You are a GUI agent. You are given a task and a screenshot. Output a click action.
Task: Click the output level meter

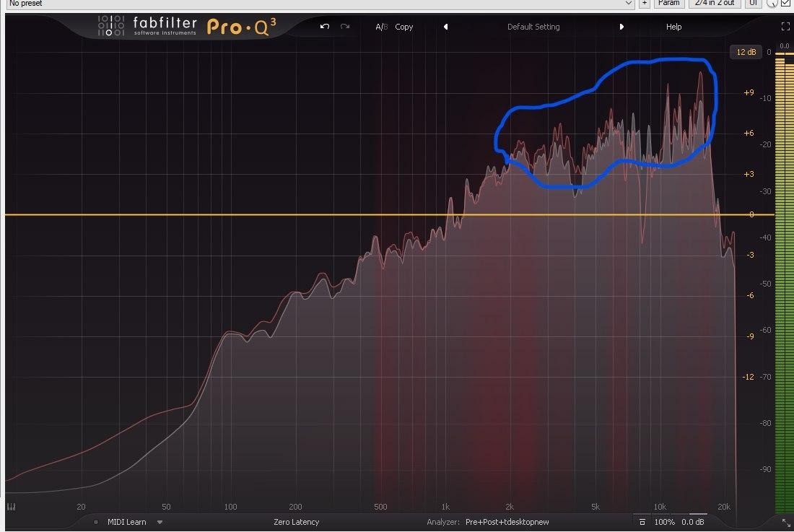785,284
